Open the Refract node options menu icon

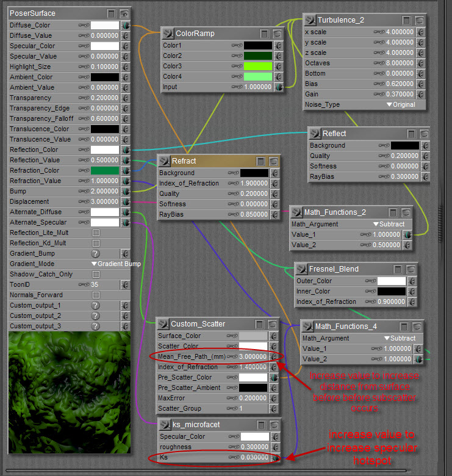[x=260, y=161]
